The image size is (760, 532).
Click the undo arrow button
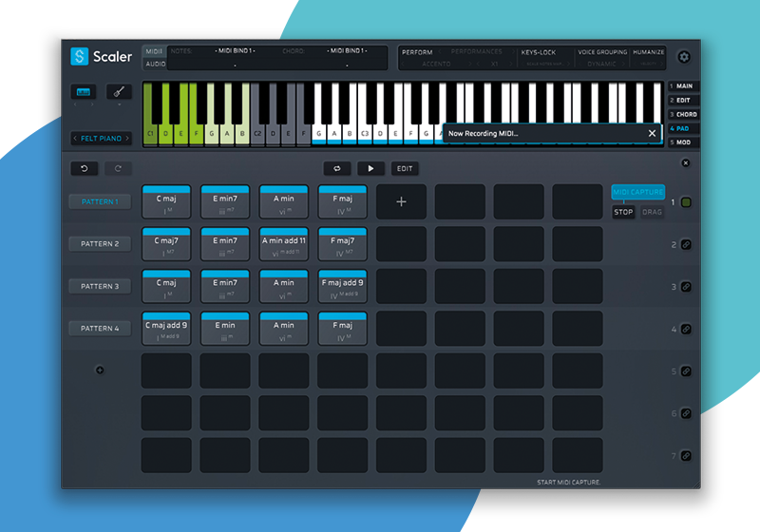tap(85, 168)
